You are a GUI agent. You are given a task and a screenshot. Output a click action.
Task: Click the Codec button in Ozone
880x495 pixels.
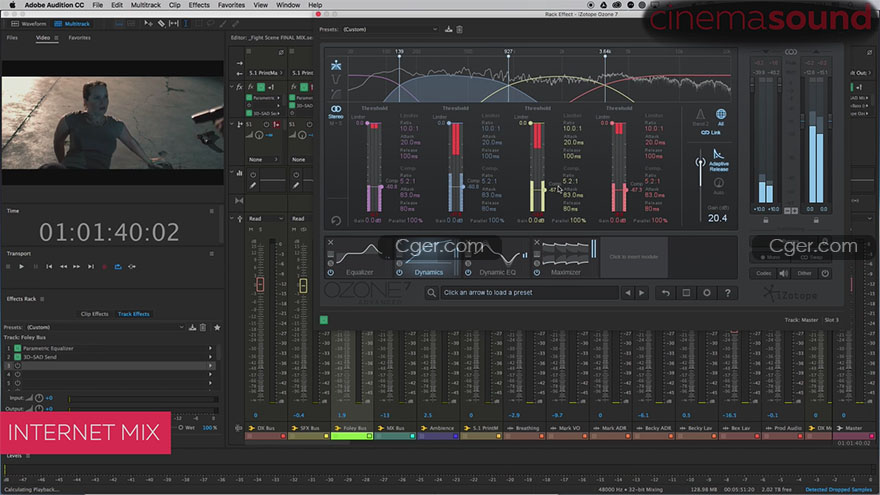click(x=763, y=273)
